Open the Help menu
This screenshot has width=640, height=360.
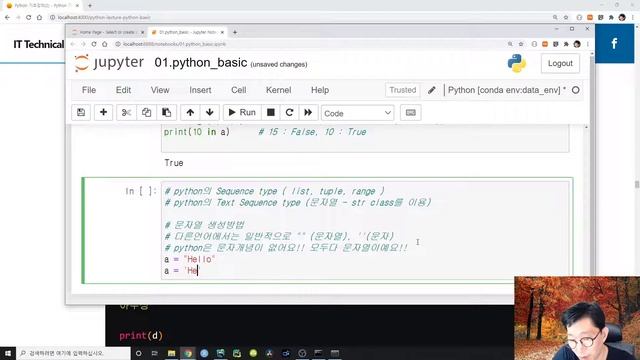(x=320, y=90)
